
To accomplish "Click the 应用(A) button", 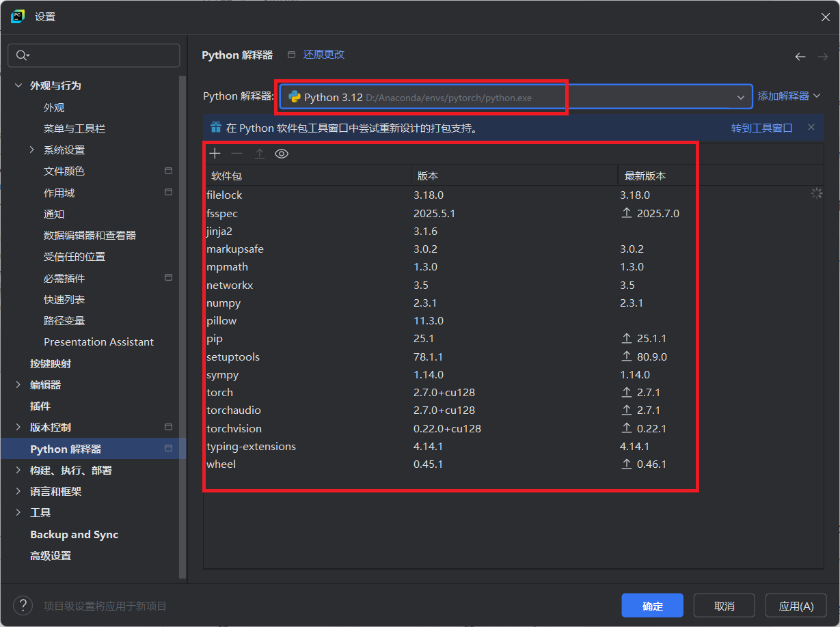I will (796, 606).
